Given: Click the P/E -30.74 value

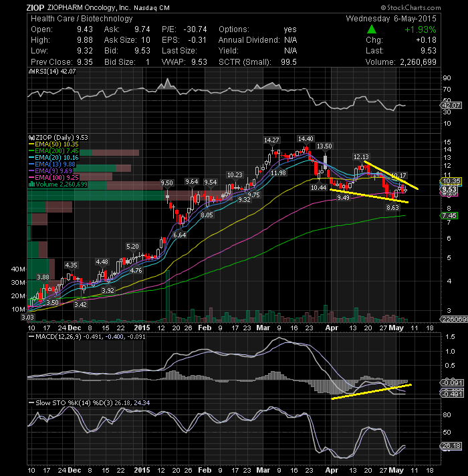Looking at the screenshot, I should tap(195, 29).
